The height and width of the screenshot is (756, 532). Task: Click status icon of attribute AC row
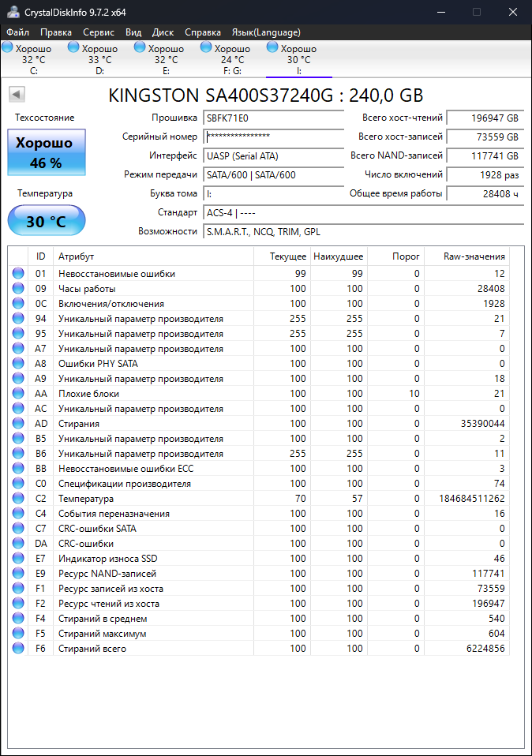click(x=18, y=408)
